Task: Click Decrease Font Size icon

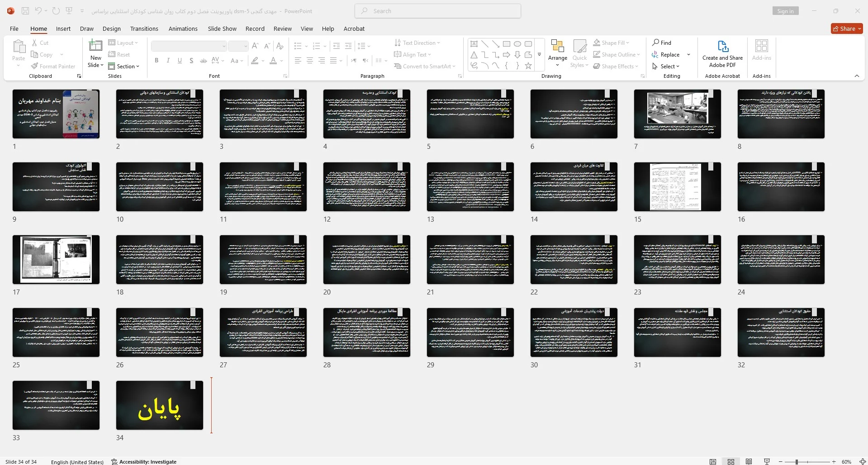Action: point(267,46)
